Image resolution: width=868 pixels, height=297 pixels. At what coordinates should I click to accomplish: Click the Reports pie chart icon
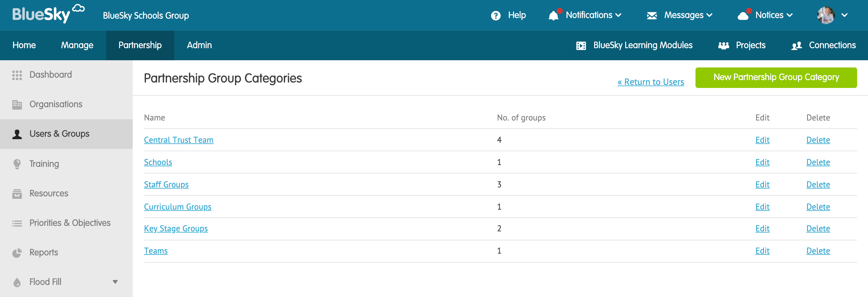click(17, 253)
